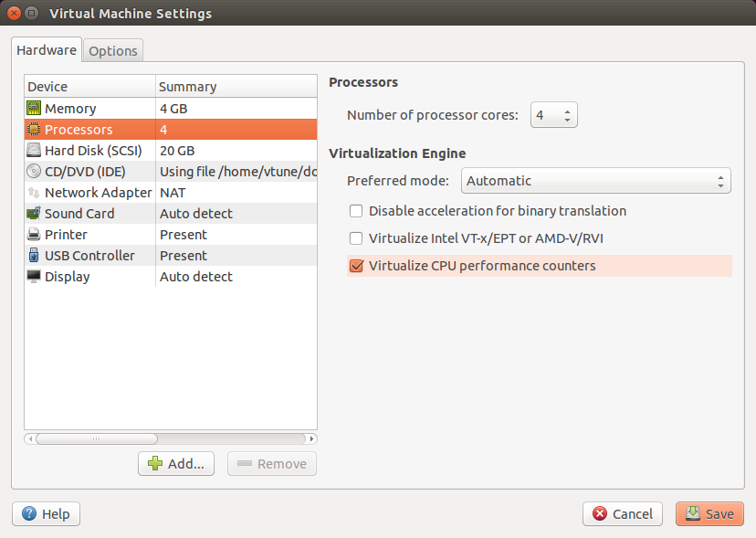Uncheck Virtualize CPU performance counters
Viewport: 756px width, 538px height.
pos(356,267)
